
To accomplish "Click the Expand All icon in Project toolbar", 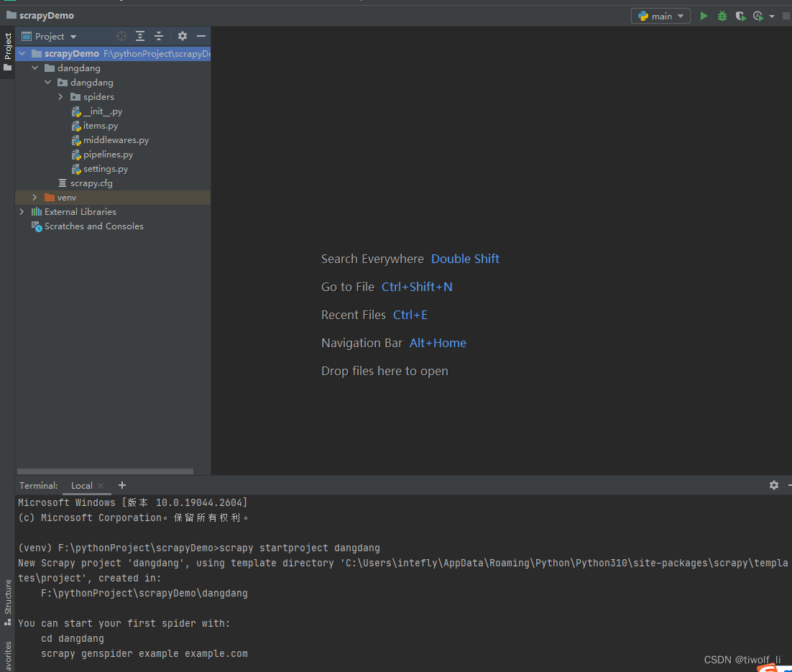I will click(140, 36).
